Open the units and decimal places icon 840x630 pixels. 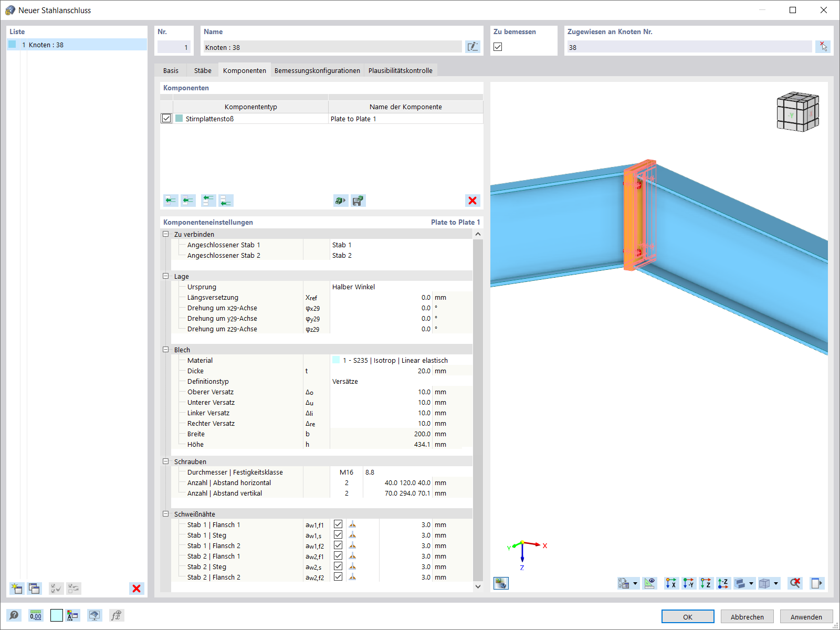(x=35, y=615)
